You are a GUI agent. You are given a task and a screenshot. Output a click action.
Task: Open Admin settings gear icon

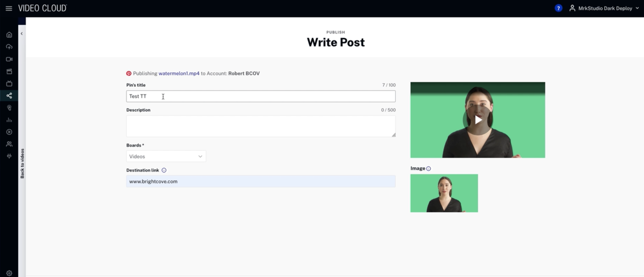(9, 273)
